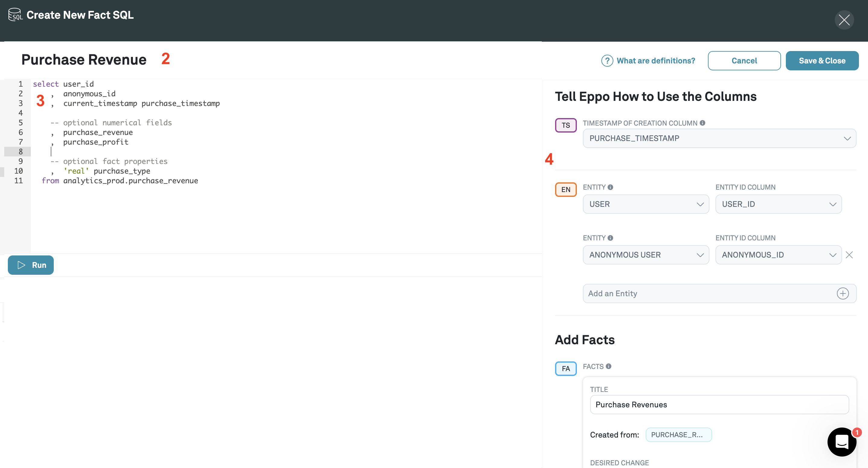Click the plus icon in Add an Entity
This screenshot has height=468, width=868.
842,293
